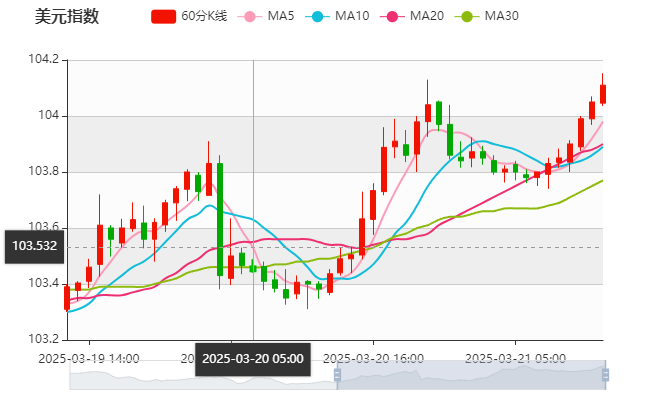Click the pink MA5 legend marker
The image size is (670, 400).
tap(250, 16)
